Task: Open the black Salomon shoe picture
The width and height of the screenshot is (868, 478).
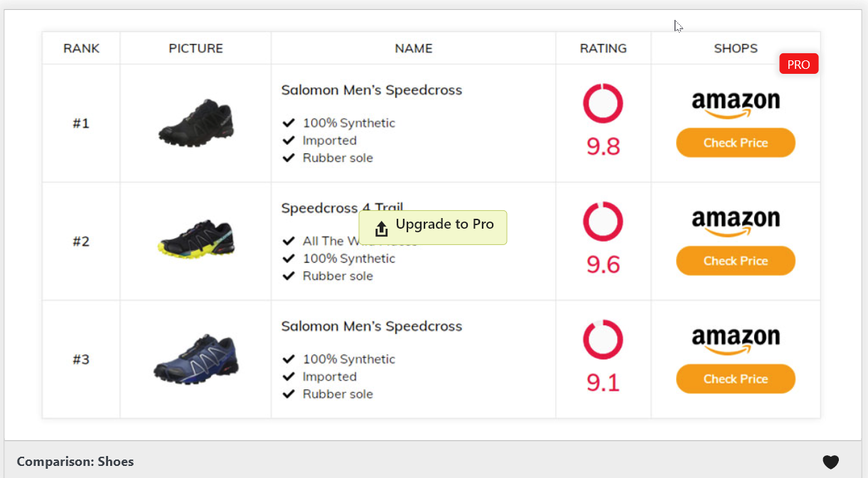Action: tap(196, 123)
